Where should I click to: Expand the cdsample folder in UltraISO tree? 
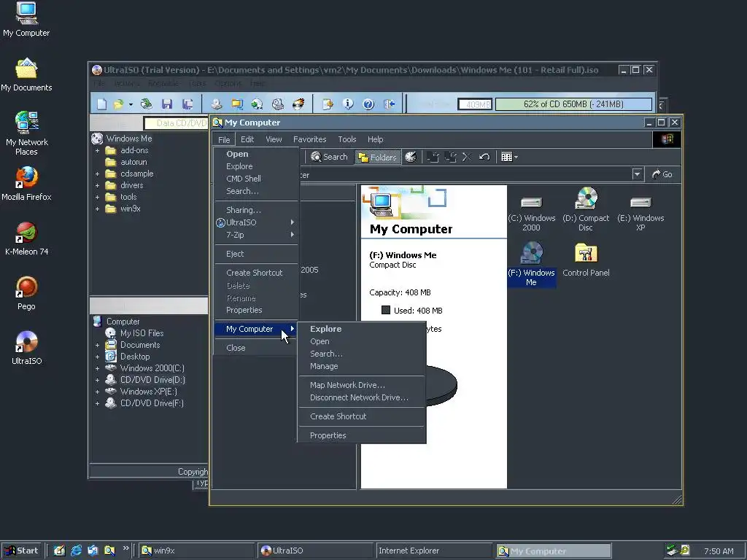(97, 174)
